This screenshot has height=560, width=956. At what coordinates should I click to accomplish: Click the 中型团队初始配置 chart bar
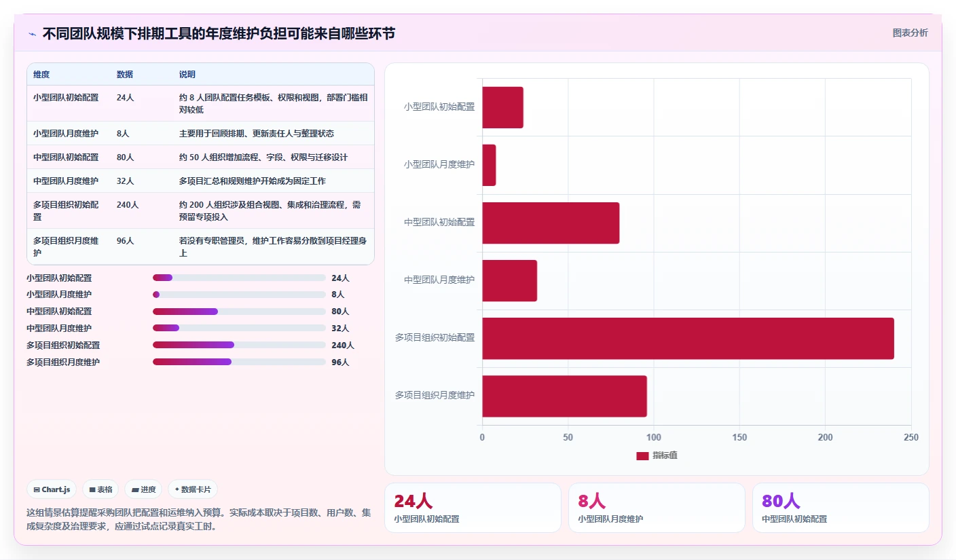coord(551,223)
